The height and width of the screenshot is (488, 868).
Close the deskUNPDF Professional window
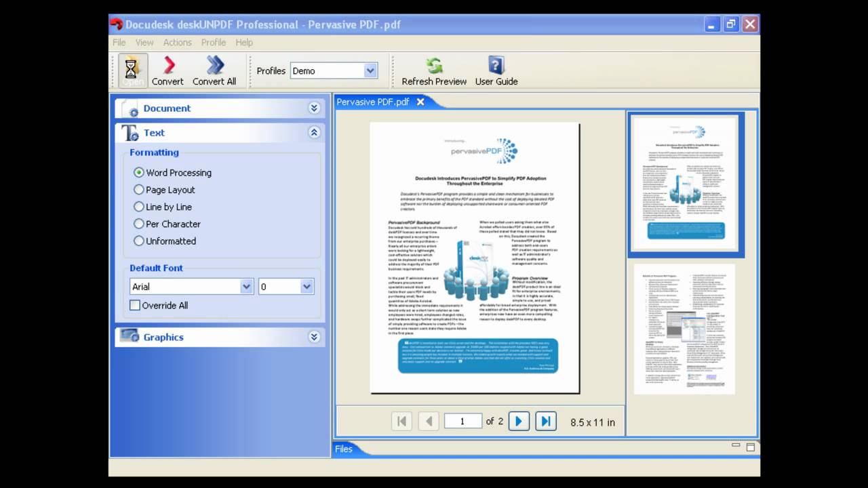pyautogui.click(x=750, y=24)
